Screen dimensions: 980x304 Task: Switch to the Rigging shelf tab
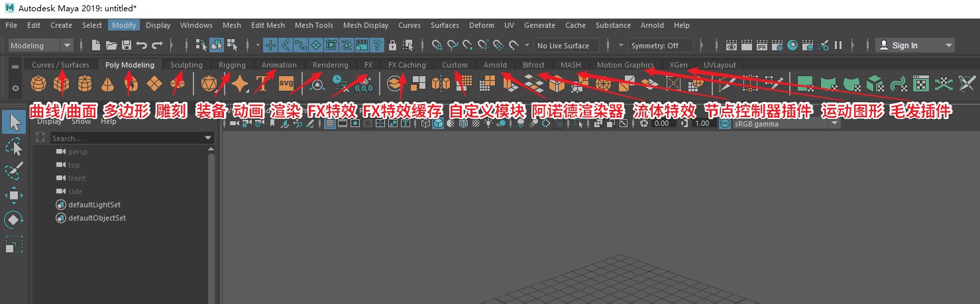(x=232, y=65)
